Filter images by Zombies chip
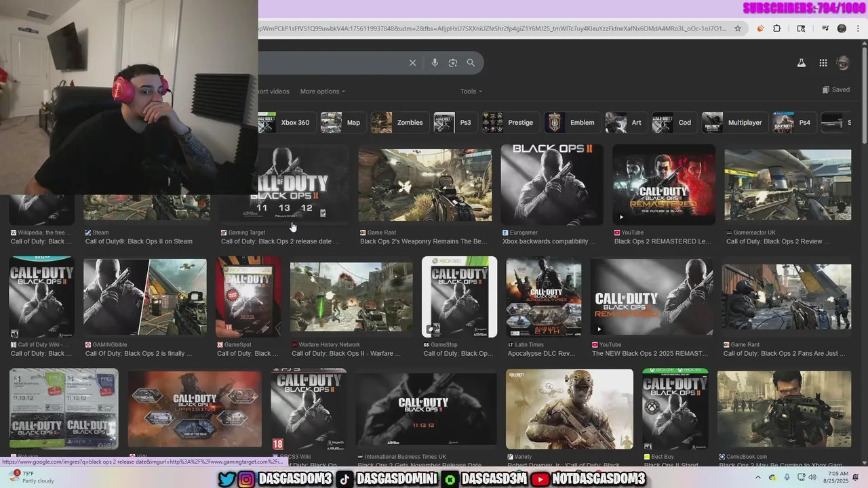 (x=399, y=123)
